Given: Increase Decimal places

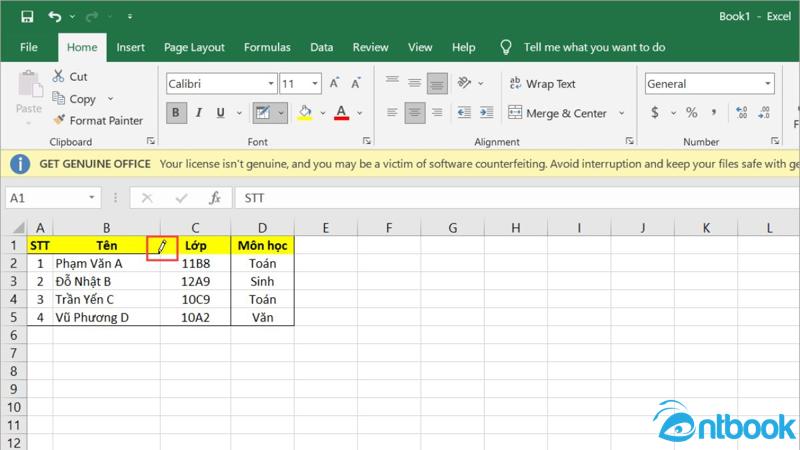Looking at the screenshot, I should 741,113.
